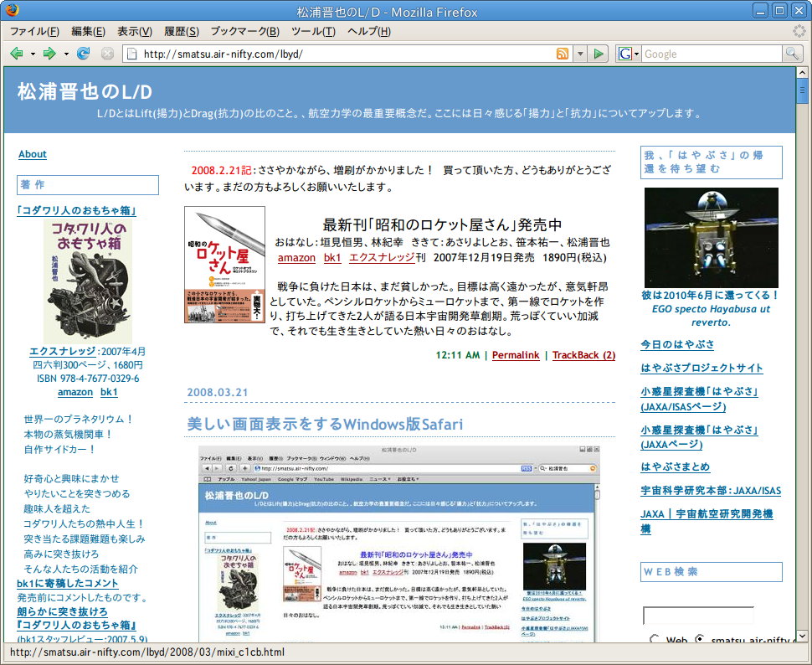Open the はやぶさプロジェクトサイト link
Viewport: 812px width, 665px height.
click(702, 368)
